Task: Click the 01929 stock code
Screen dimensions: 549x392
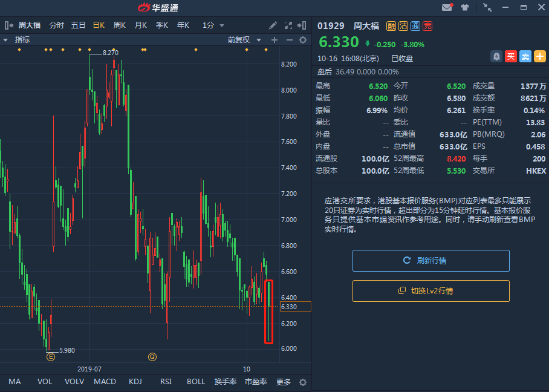Action: click(x=331, y=26)
